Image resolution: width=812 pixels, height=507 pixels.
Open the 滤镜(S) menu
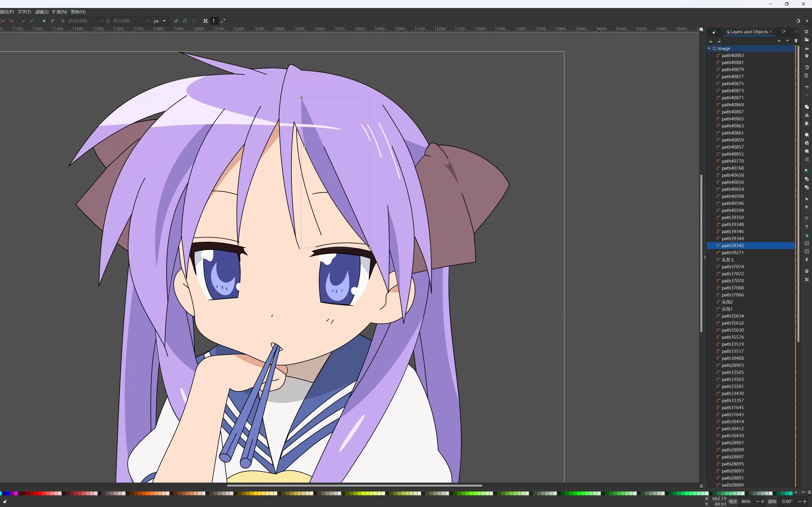[x=42, y=12]
